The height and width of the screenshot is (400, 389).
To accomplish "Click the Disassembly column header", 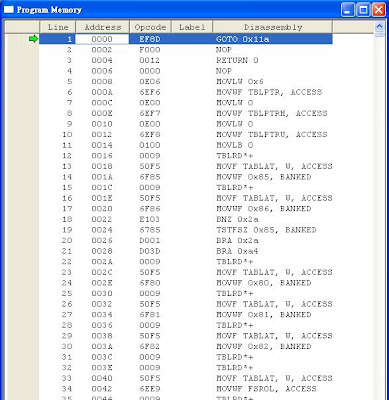I will (x=273, y=27).
